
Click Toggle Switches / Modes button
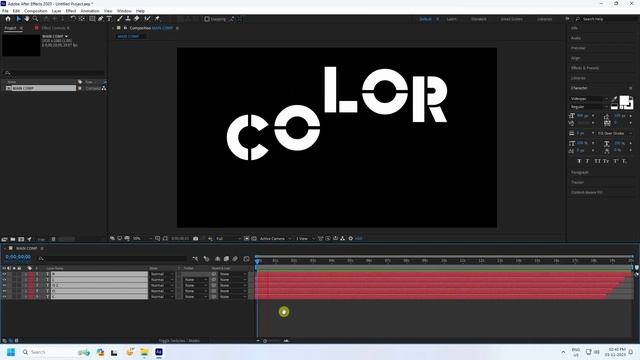coord(179,340)
